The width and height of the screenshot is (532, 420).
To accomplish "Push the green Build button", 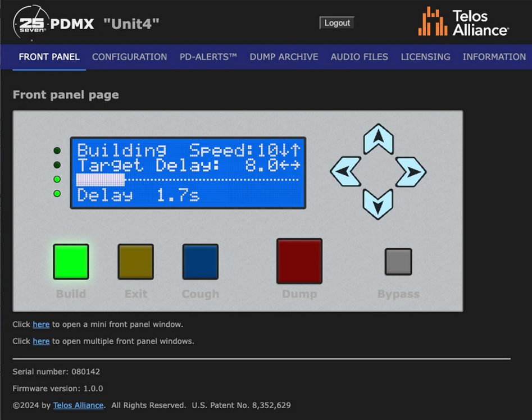I will [71, 261].
